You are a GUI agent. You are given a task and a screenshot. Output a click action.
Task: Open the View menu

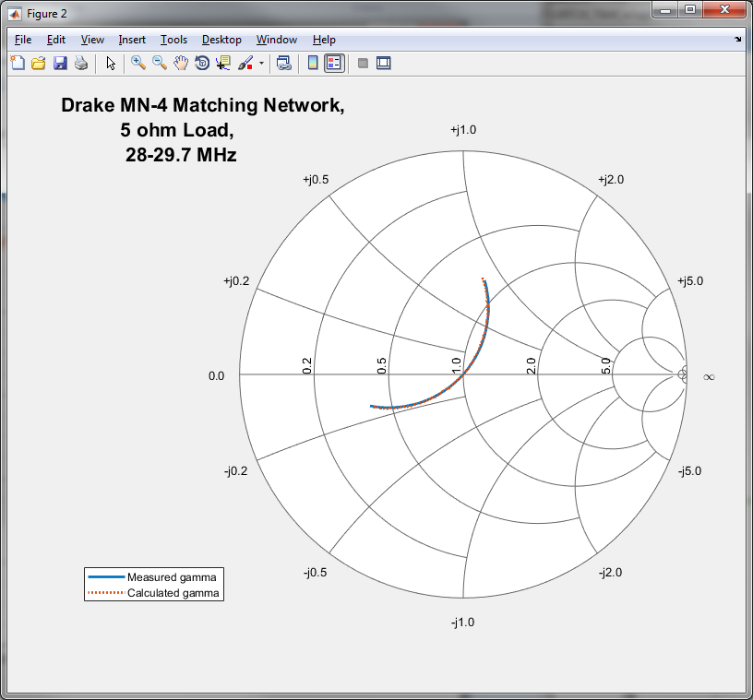92,40
